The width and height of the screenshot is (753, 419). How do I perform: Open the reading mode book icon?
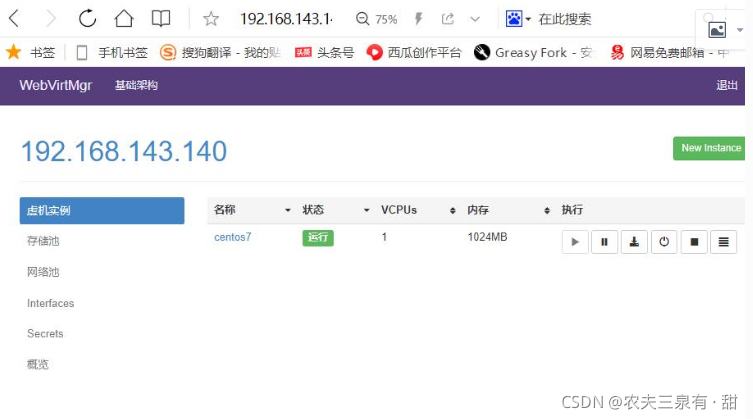click(x=160, y=19)
